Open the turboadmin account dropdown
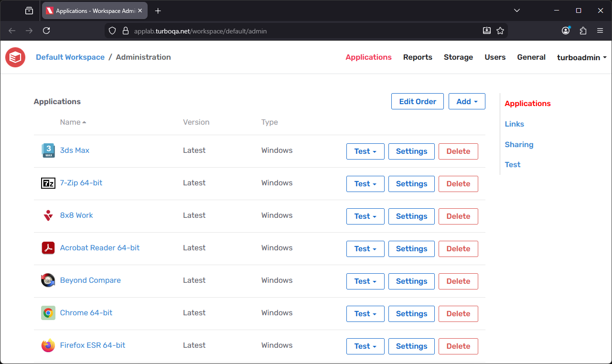The width and height of the screenshot is (612, 364). click(581, 57)
